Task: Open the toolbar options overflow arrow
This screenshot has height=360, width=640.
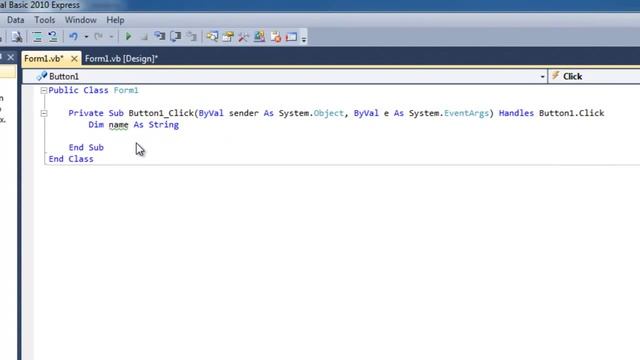Action: (304, 39)
